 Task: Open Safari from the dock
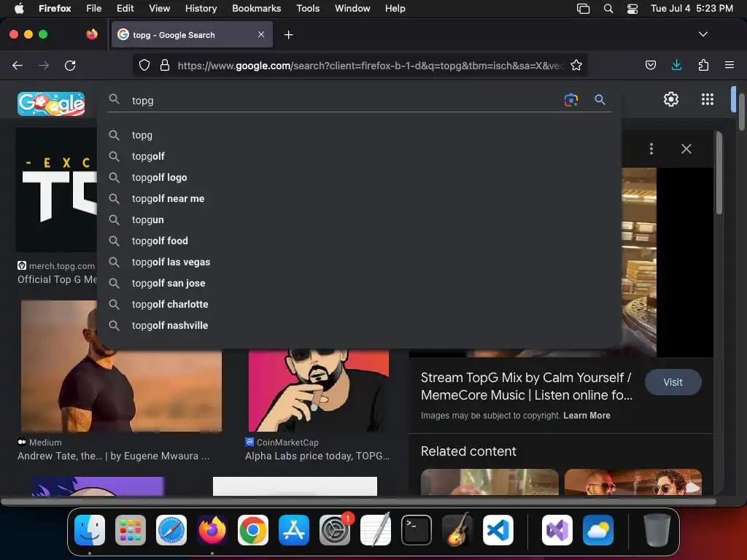171,530
